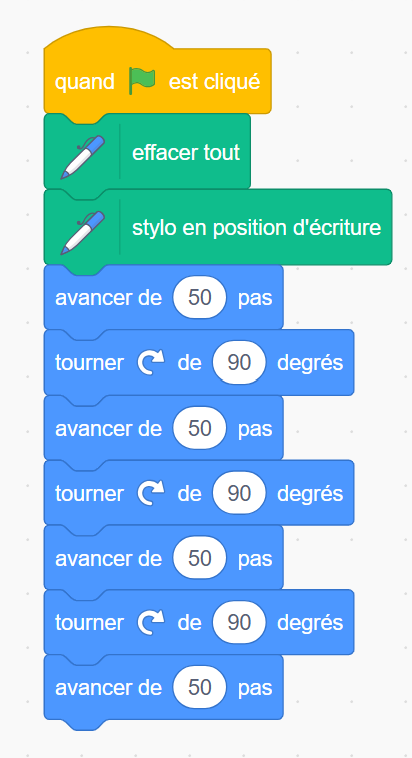Click the green flag icon in the hat block
Image resolution: width=412 pixels, height=758 pixels.
click(x=142, y=81)
